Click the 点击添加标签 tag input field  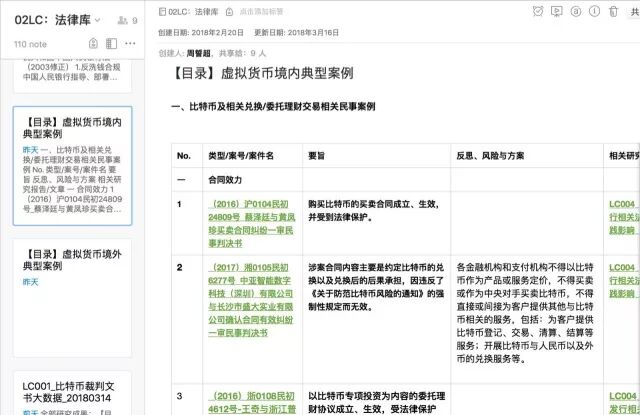point(261,12)
